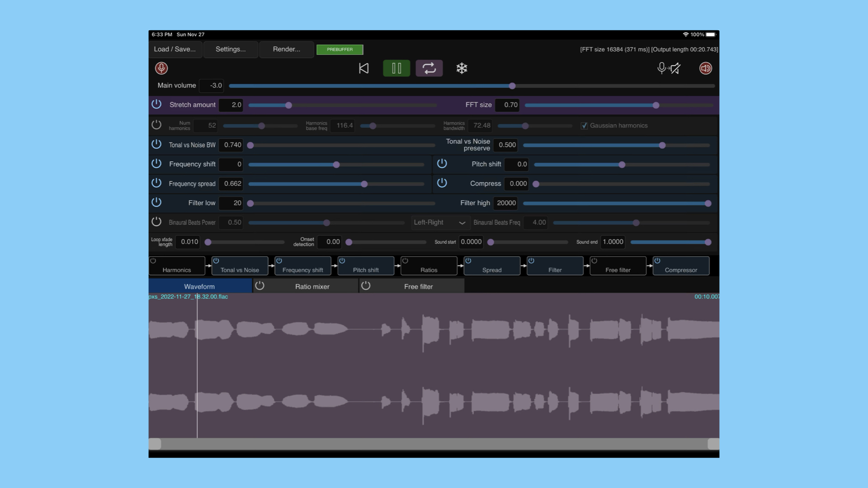Pause playback with the green button
This screenshot has height=488, width=868.
pos(396,68)
